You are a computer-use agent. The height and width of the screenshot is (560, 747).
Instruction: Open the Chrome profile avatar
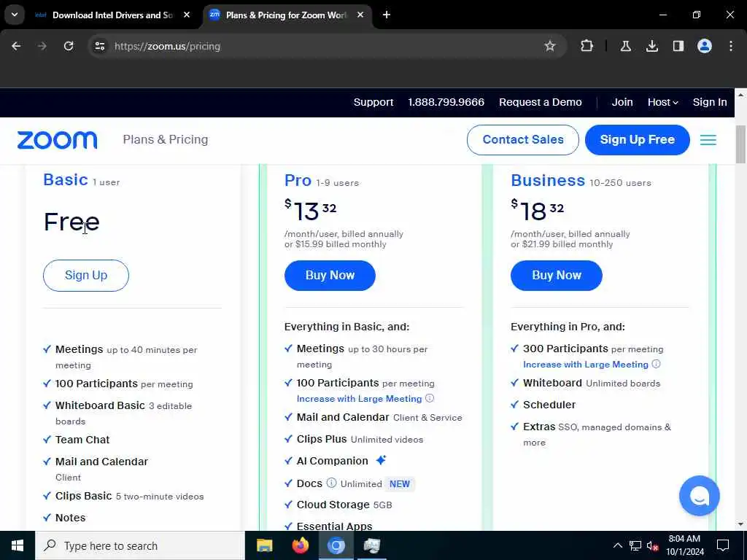704,46
